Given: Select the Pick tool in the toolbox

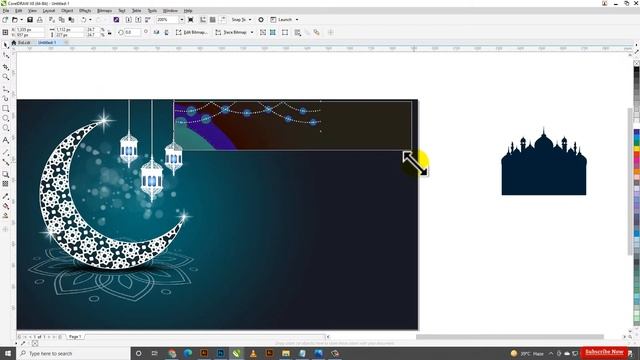Looking at the screenshot, I should [x=6, y=45].
